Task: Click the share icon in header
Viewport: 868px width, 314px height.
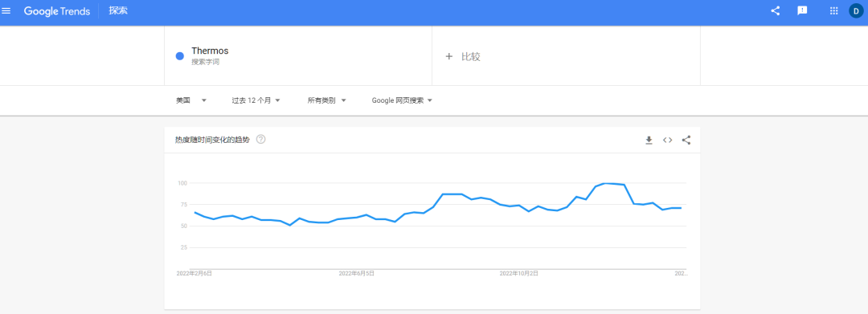Action: coord(775,10)
